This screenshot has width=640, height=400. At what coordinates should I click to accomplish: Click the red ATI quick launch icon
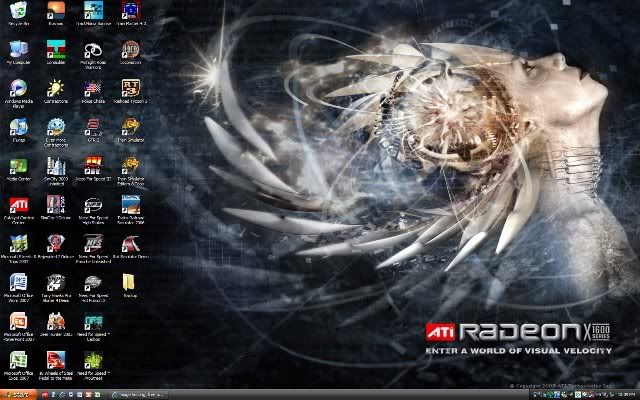coord(44,395)
